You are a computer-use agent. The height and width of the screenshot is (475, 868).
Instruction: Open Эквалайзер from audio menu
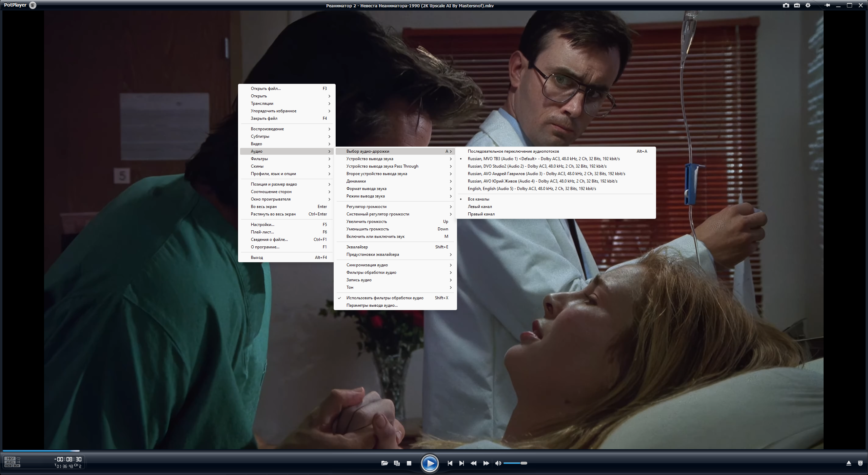(x=357, y=247)
